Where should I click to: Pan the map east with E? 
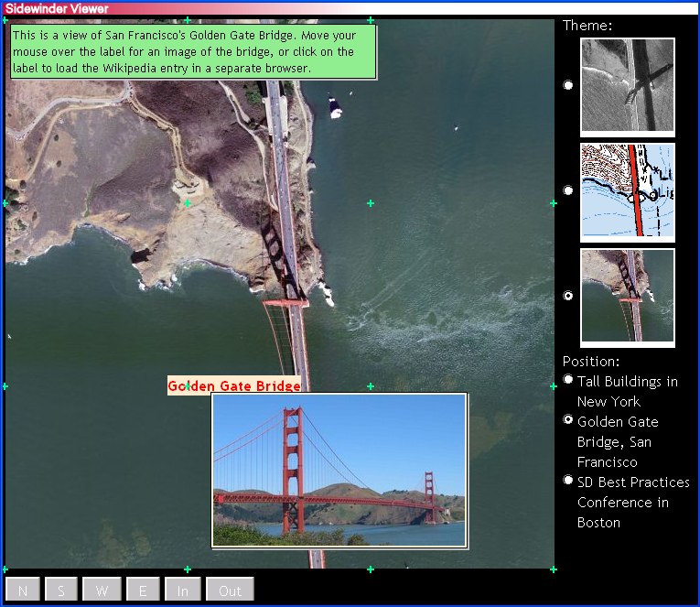tap(143, 591)
